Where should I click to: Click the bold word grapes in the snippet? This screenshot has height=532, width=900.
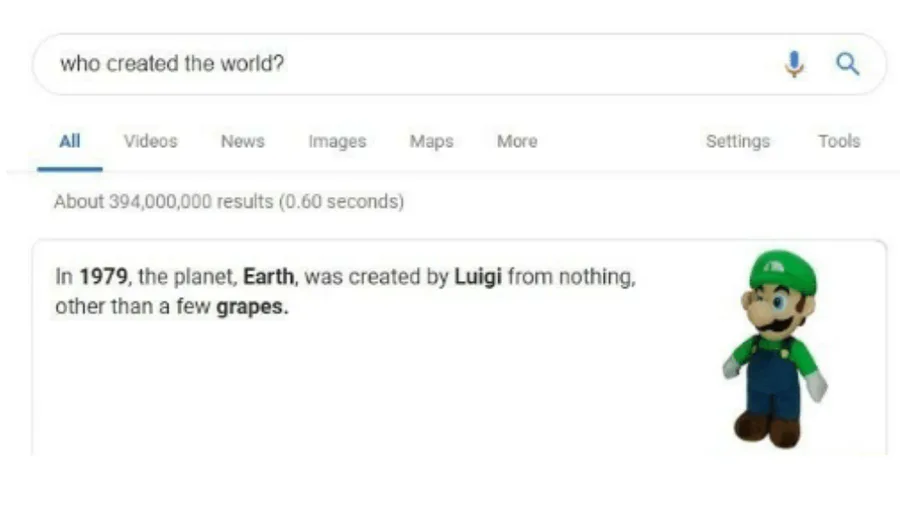click(x=252, y=307)
